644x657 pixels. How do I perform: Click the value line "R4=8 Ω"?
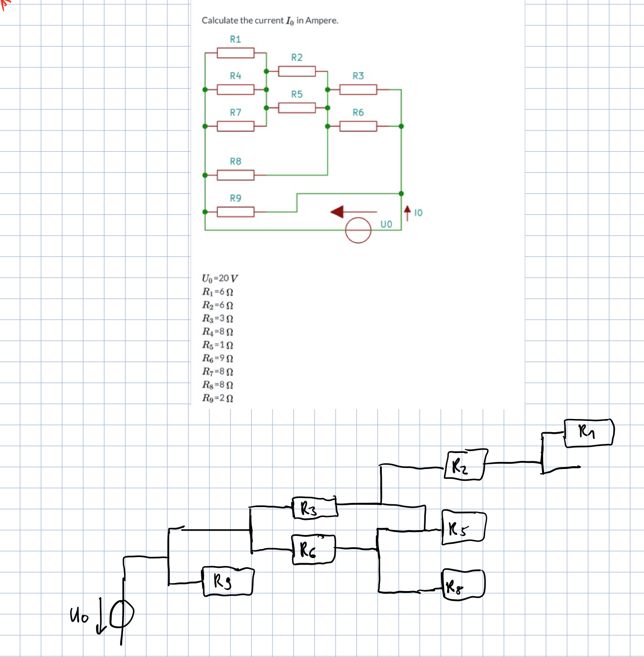[x=218, y=332]
